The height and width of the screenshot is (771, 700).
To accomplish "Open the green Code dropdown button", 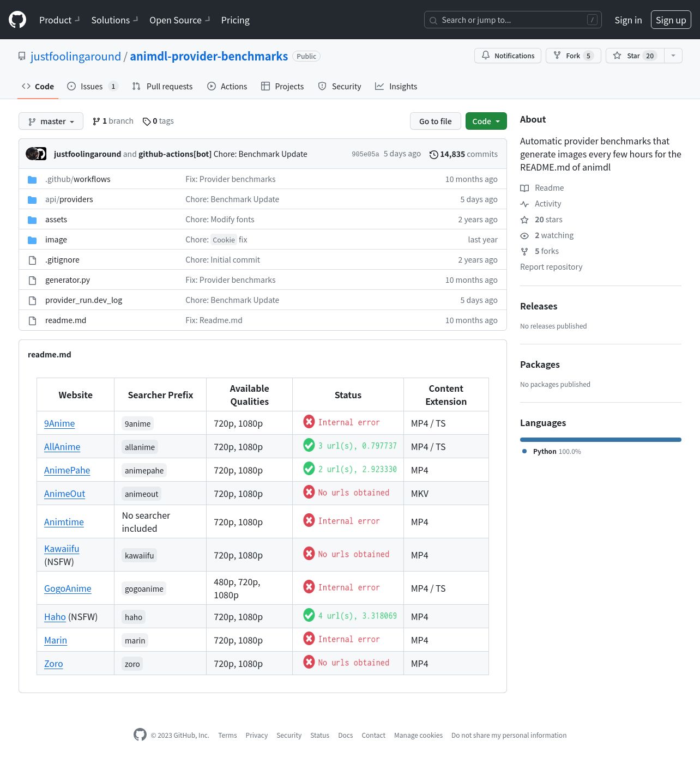I will (486, 121).
